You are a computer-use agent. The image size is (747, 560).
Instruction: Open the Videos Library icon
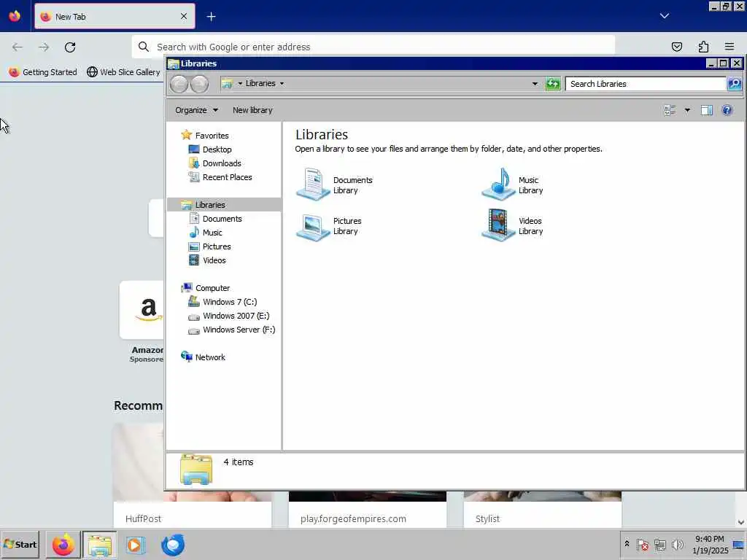[498, 225]
